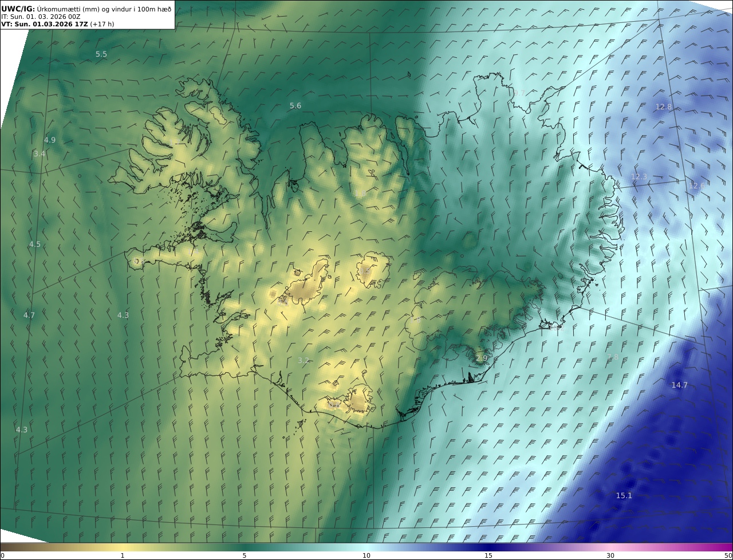Click the color scale tick label '30'
The width and height of the screenshot is (733, 560).
pos(610,555)
